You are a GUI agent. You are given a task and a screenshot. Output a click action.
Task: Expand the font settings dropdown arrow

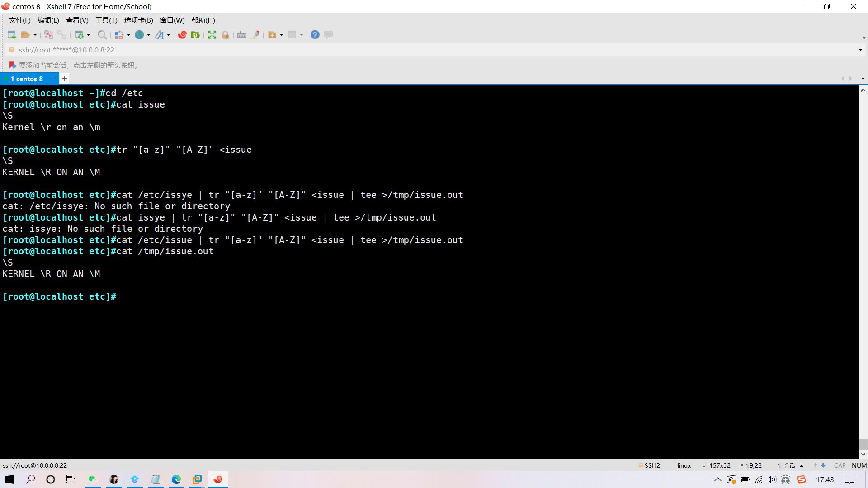(x=169, y=35)
